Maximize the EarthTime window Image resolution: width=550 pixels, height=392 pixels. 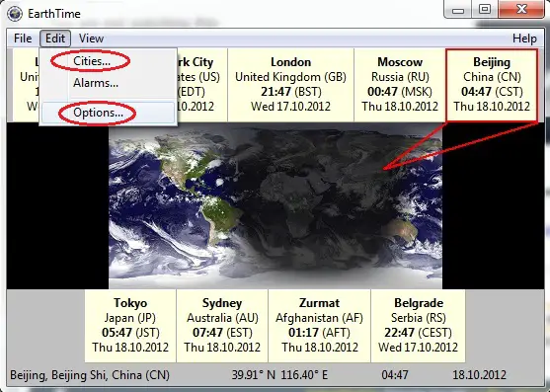click(485, 10)
